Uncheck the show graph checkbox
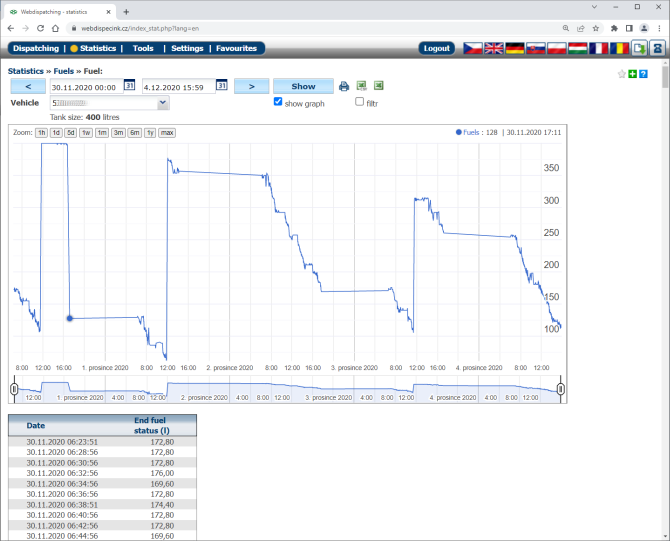The image size is (670, 541). 279,102
